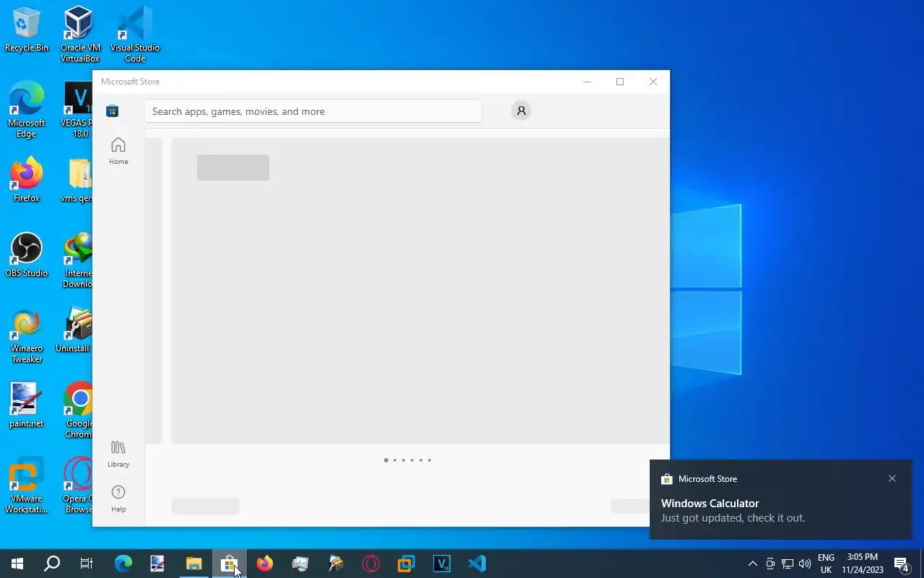This screenshot has height=578, width=924.
Task: Click Microsoft Store taskbar button
Action: pos(229,564)
